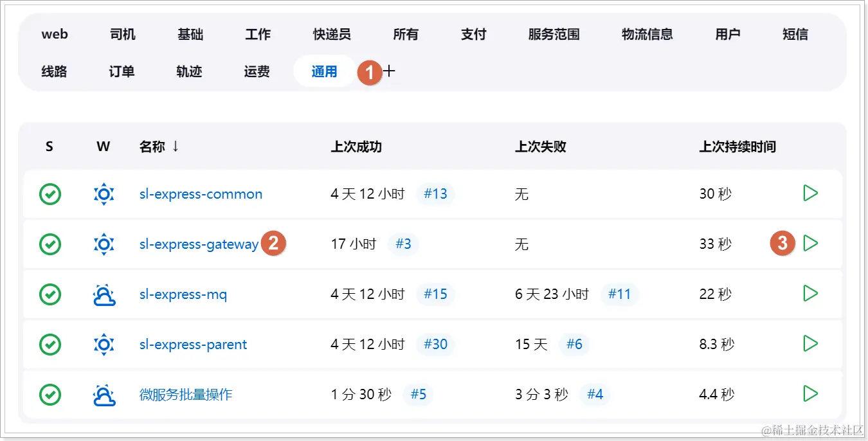Image resolution: width=868 pixels, height=441 pixels.
Task: Click cloudy weather icon of sl-express-mq
Action: (x=104, y=294)
